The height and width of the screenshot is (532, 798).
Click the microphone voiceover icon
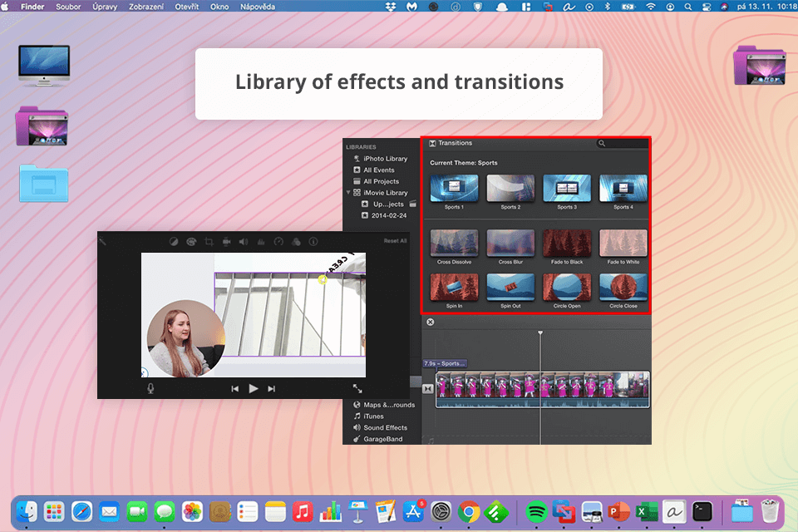click(x=150, y=388)
